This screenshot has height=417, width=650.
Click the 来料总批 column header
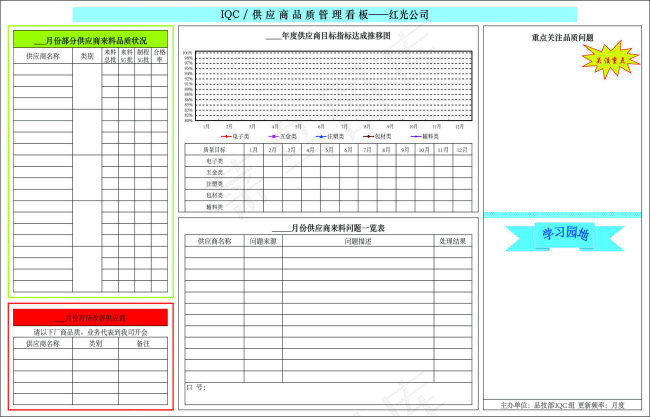(110, 56)
